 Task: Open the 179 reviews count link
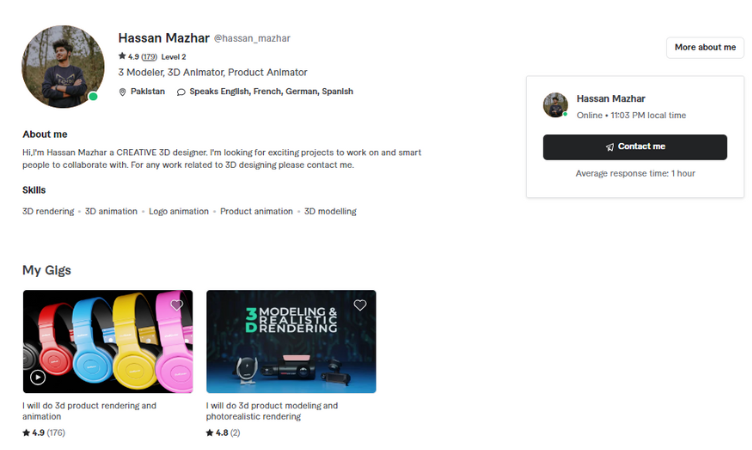pyautogui.click(x=149, y=57)
